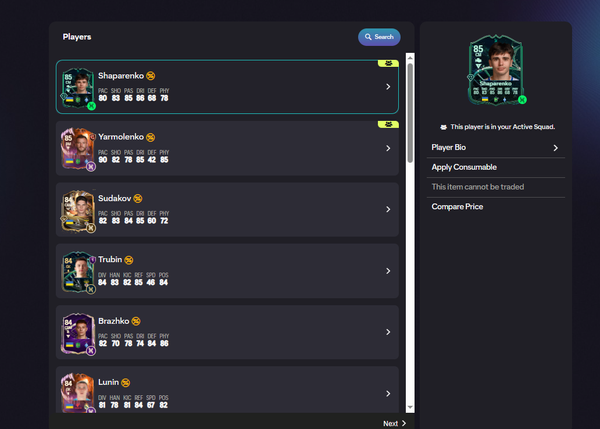This screenshot has height=429, width=600.
Task: Click the active squad badge on Shaparenko's row
Action: (386, 63)
